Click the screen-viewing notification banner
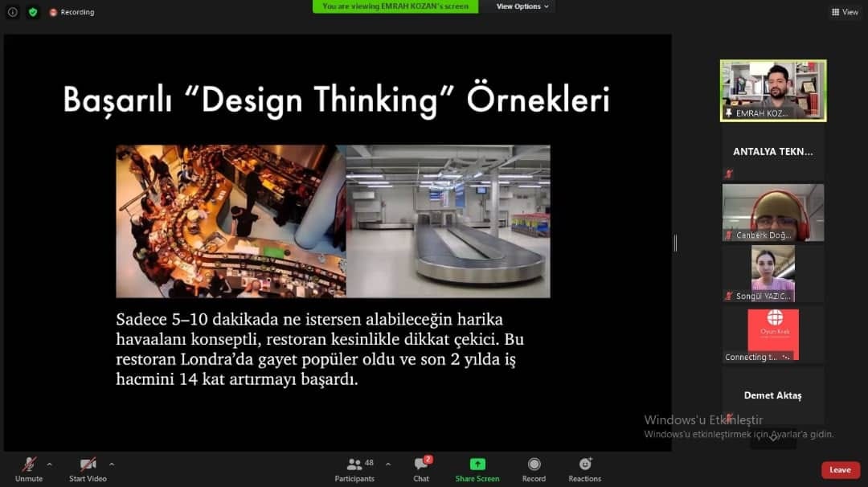 coord(395,6)
